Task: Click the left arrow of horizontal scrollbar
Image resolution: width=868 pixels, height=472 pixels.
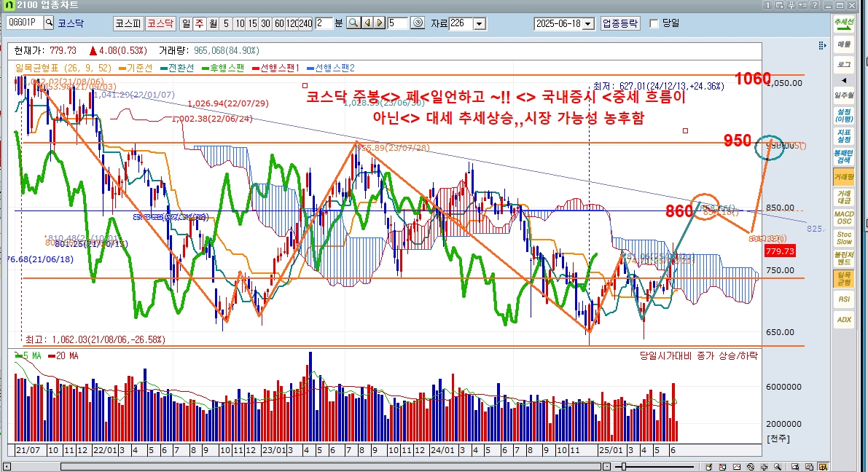Action: tap(7, 467)
